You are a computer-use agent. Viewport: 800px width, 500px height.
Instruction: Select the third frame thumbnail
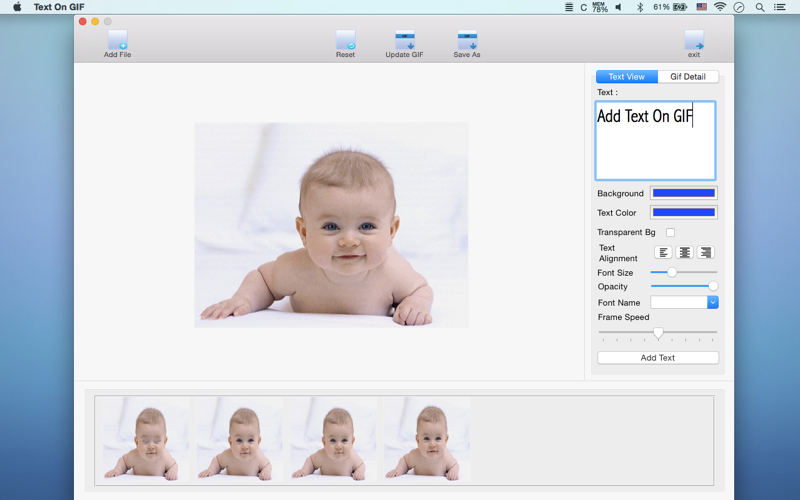[333, 439]
